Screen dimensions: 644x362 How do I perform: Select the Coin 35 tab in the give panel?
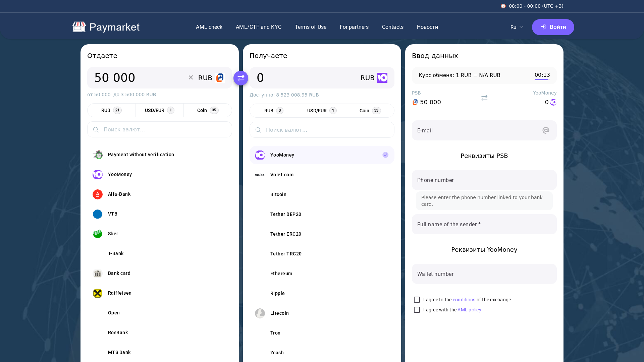click(x=208, y=110)
